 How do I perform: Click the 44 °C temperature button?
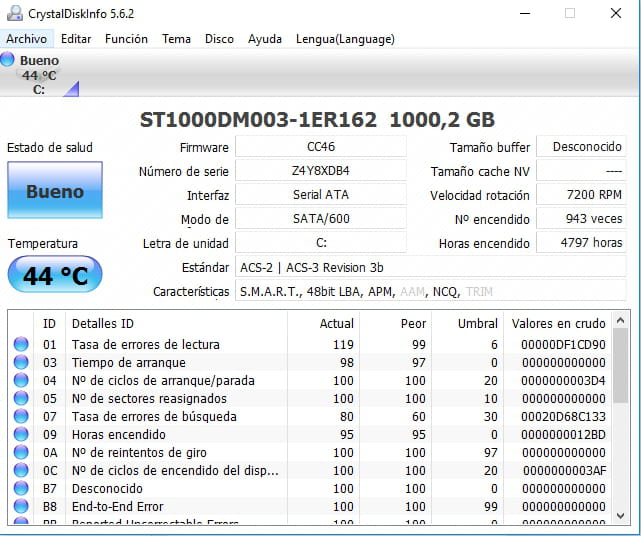click(x=55, y=274)
